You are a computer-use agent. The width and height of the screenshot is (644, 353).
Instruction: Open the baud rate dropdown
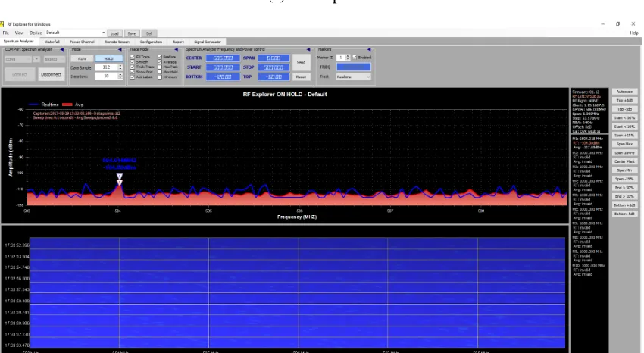pyautogui.click(x=55, y=59)
